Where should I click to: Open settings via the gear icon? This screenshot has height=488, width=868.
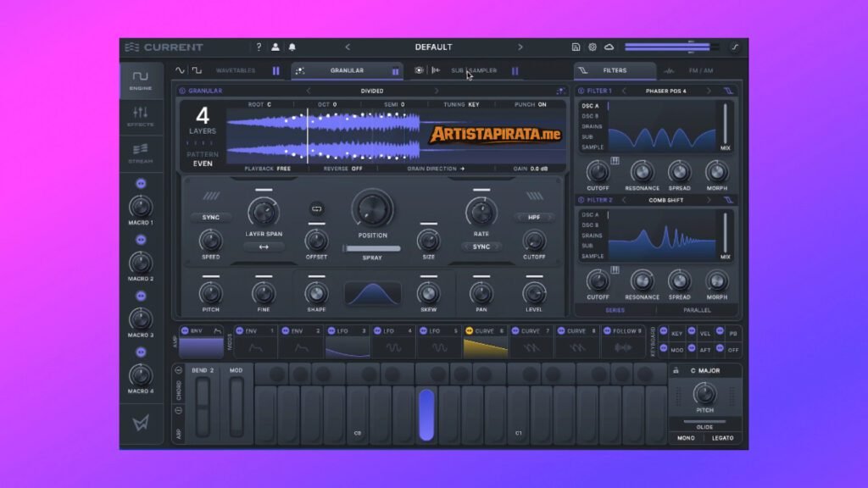coord(593,47)
